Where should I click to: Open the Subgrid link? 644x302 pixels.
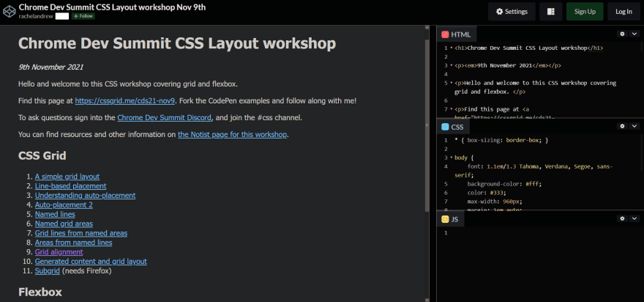point(48,271)
